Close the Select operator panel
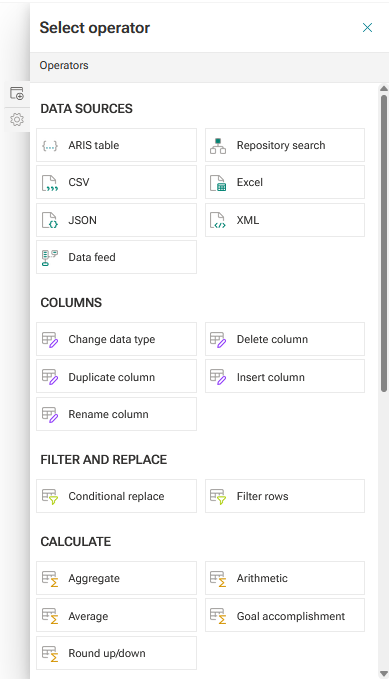This screenshot has height=679, width=389. tap(367, 28)
